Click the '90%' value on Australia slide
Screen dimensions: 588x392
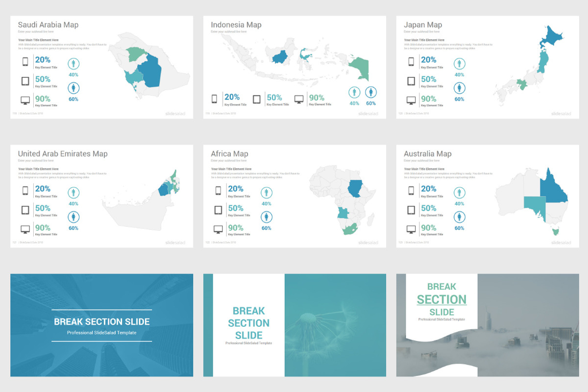(x=429, y=227)
